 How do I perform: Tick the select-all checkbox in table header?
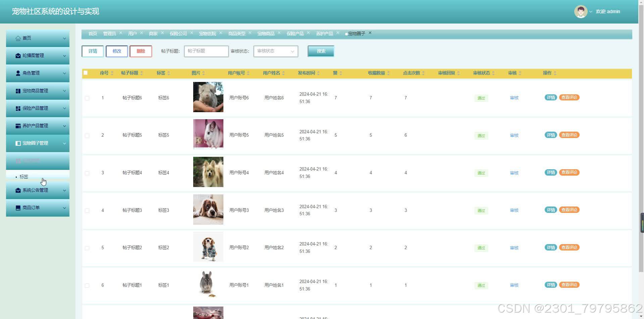[x=86, y=73]
